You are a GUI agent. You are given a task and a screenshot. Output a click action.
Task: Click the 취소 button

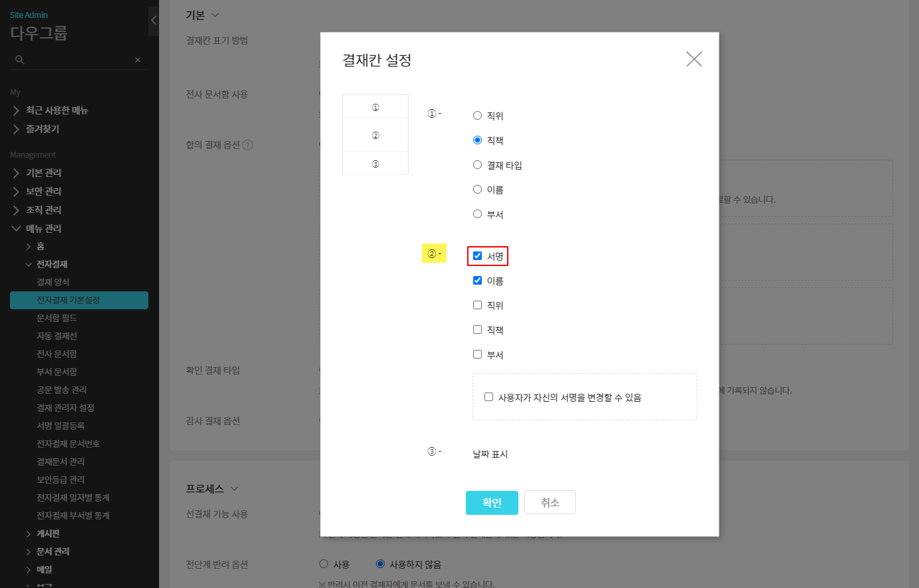[x=550, y=503]
